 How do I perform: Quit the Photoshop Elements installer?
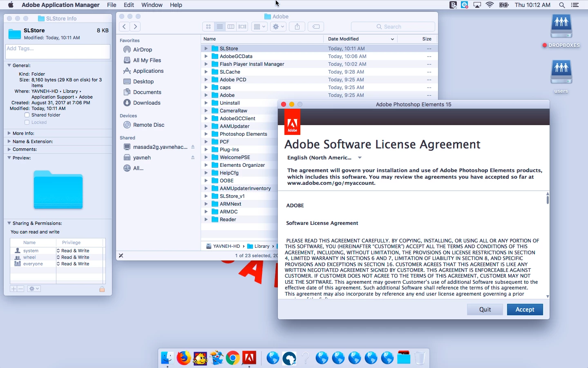pyautogui.click(x=485, y=310)
